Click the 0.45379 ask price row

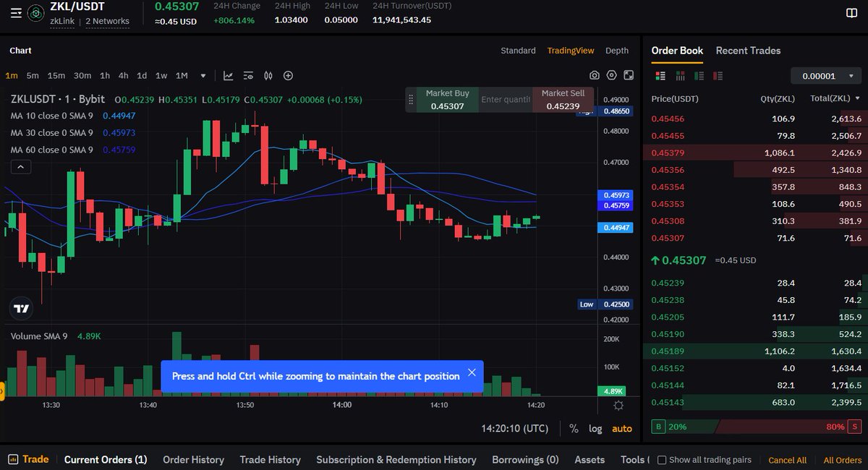755,153
